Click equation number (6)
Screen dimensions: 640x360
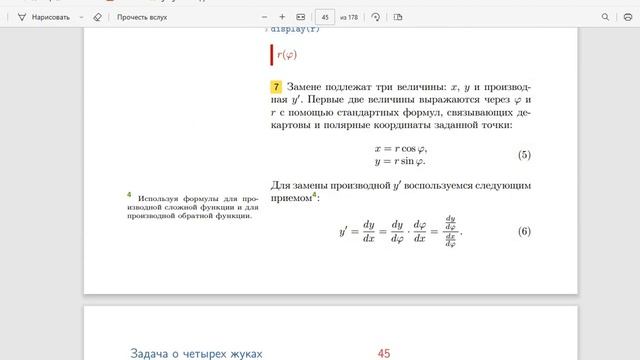(x=524, y=231)
